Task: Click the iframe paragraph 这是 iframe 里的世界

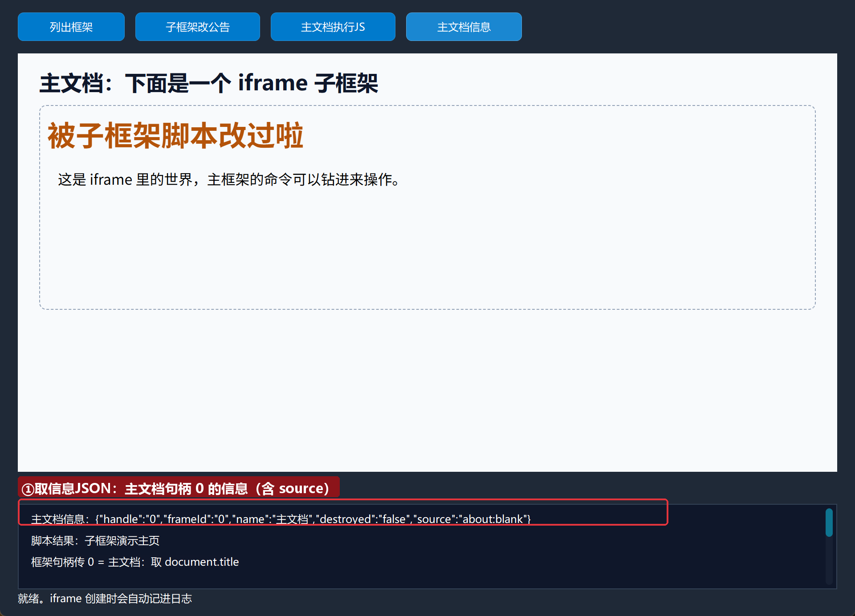Action: [229, 179]
